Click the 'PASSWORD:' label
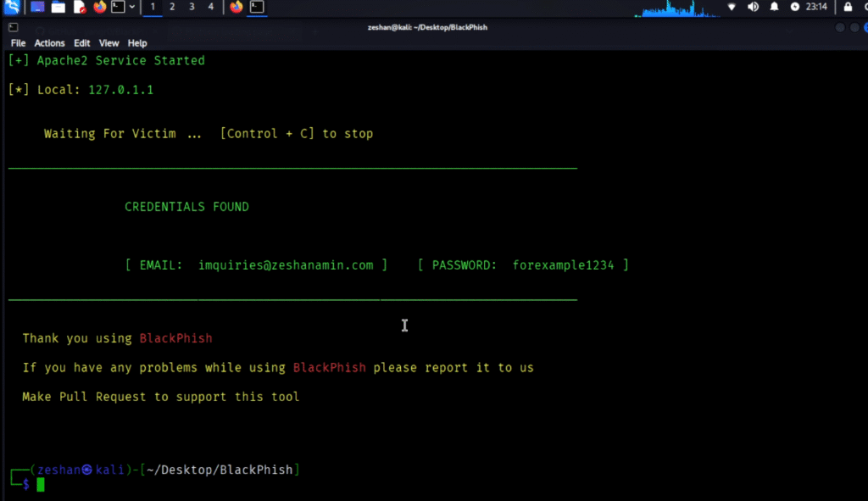This screenshot has width=868, height=501. click(464, 265)
